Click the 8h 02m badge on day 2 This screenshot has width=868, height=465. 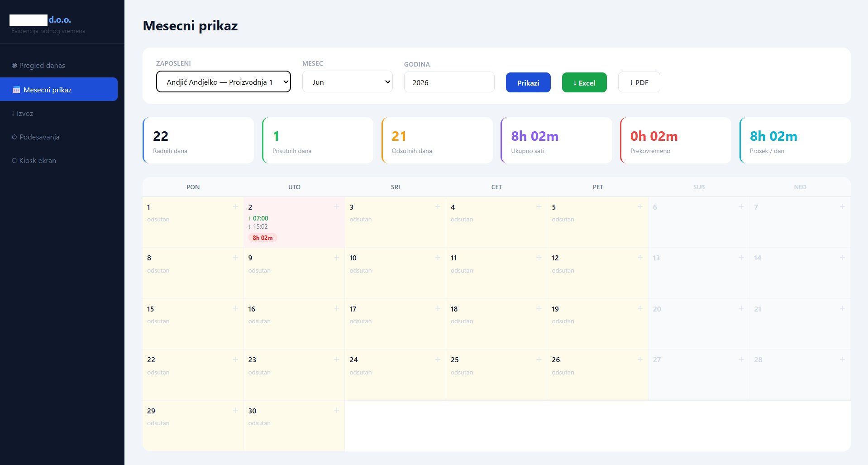262,238
